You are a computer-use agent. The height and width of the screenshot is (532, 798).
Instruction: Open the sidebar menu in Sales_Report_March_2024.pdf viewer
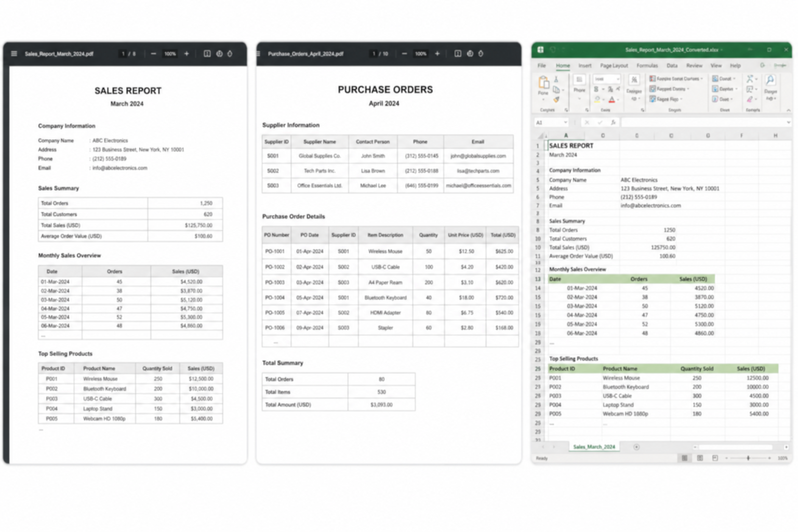pos(14,54)
